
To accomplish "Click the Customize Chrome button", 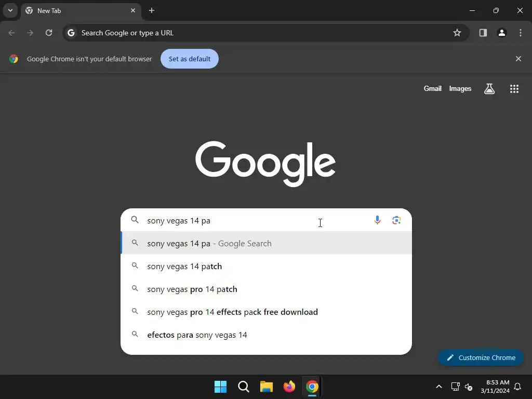I will pyautogui.click(x=481, y=357).
